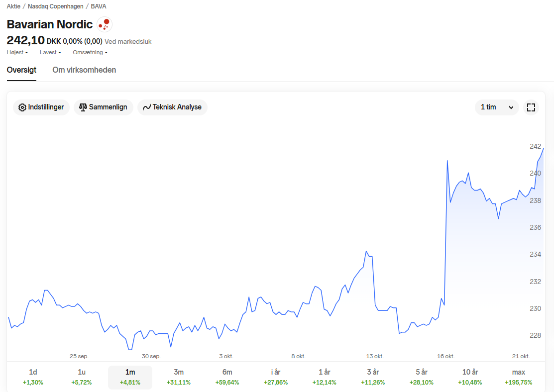Click the 8 okt. date axis label
The image size is (554, 392).
(299, 356)
